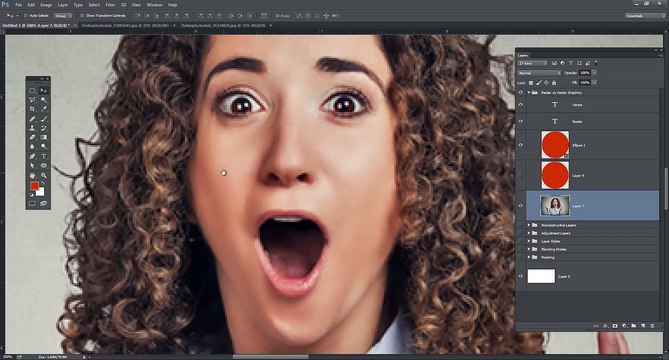Viewport: 669px width, 360px height.
Task: Select the Ellipse shape tool
Action: click(44, 166)
